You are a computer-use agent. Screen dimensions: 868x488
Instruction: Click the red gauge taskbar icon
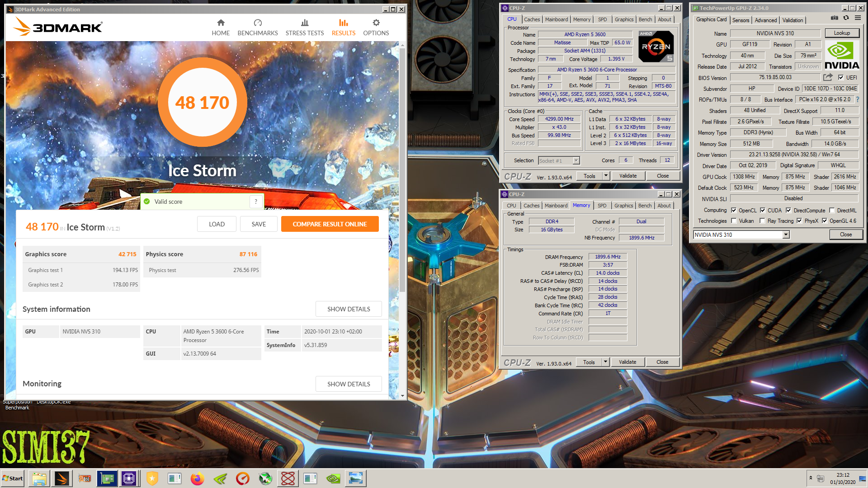pos(243,479)
